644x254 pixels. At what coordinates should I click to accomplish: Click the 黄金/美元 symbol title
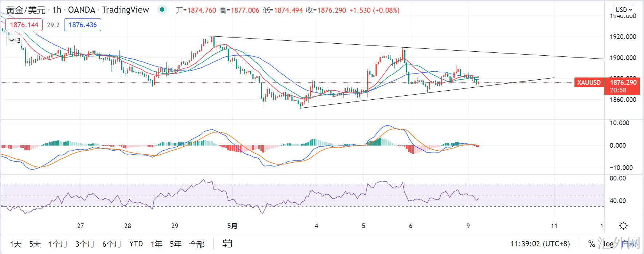point(25,10)
